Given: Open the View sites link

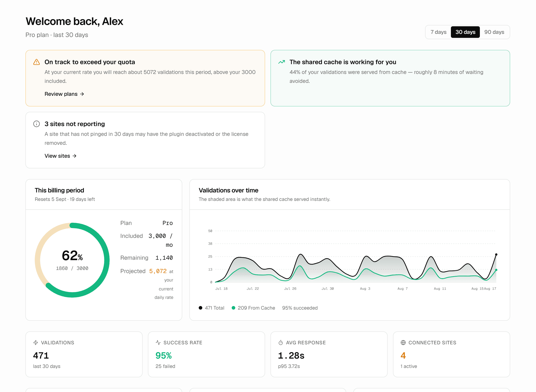Looking at the screenshot, I should click(x=61, y=156).
